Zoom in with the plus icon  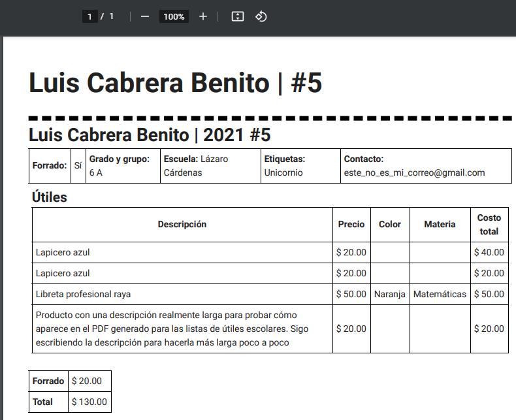tap(203, 16)
